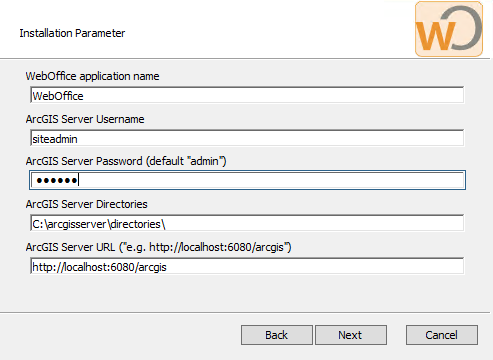
Task: Select the ArcGIS Server Password field
Action: [x=247, y=180]
